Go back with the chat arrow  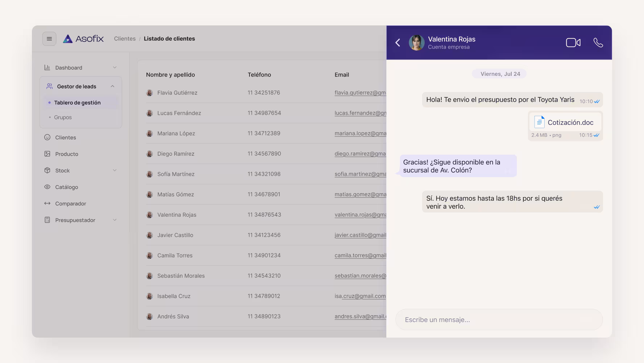click(x=398, y=43)
